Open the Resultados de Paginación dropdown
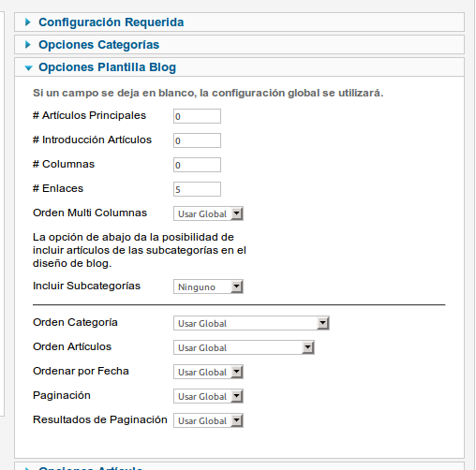 click(208, 420)
